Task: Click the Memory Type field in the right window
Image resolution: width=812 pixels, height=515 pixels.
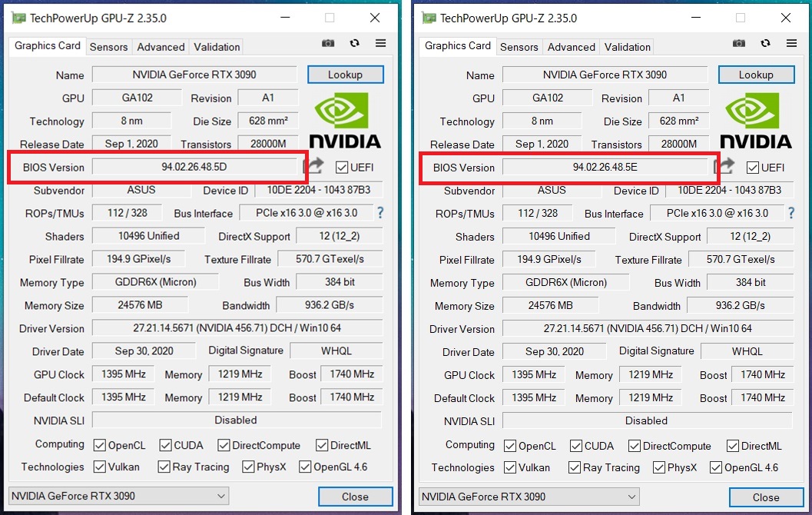Action: pyautogui.click(x=566, y=282)
